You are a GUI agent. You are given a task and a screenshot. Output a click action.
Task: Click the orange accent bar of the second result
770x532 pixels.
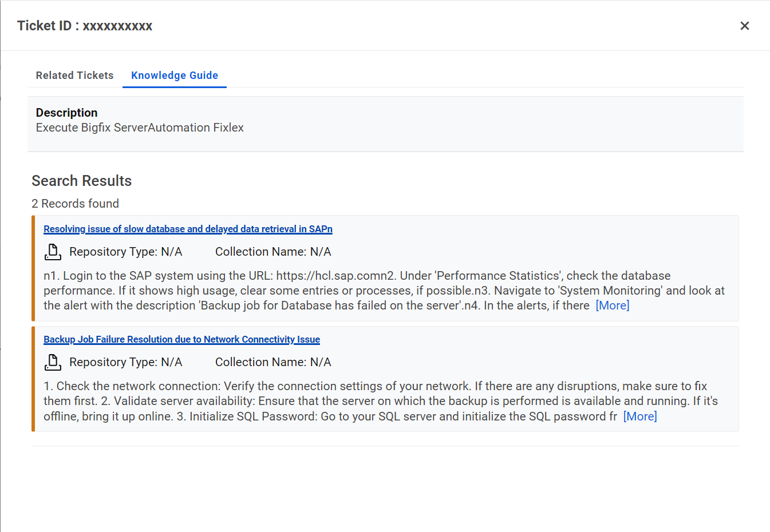pyautogui.click(x=33, y=378)
